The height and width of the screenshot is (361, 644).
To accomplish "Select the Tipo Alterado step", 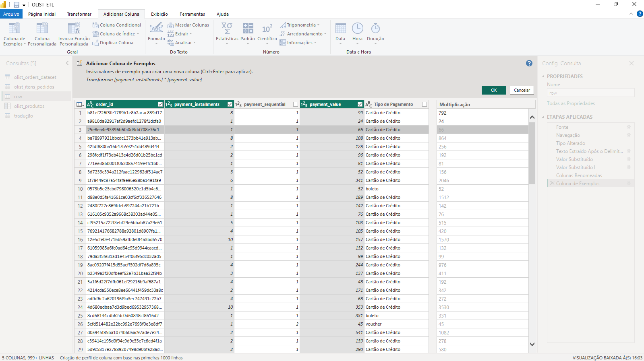I will [571, 143].
